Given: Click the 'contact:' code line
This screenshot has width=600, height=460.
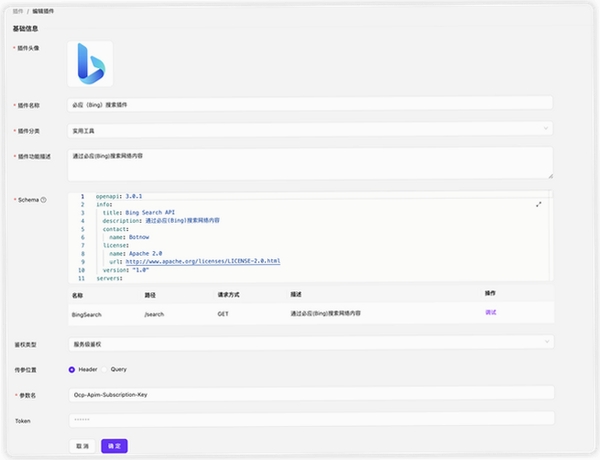Looking at the screenshot, I should (116, 229).
